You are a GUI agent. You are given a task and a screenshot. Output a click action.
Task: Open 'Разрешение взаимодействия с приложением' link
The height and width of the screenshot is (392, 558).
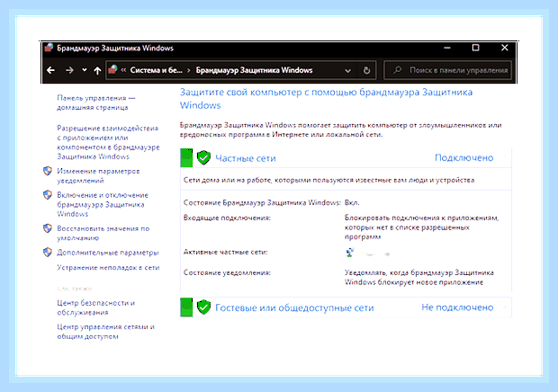pyautogui.click(x=108, y=142)
